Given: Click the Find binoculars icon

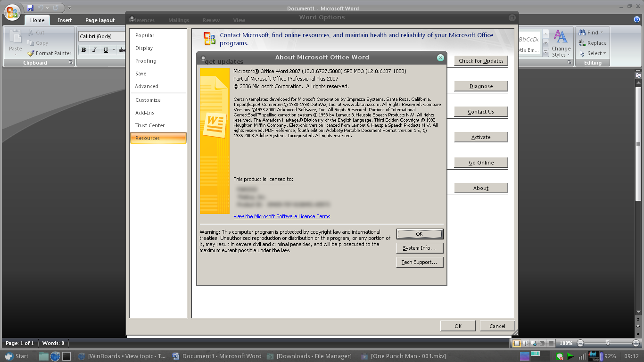Looking at the screenshot, I should 582,33.
